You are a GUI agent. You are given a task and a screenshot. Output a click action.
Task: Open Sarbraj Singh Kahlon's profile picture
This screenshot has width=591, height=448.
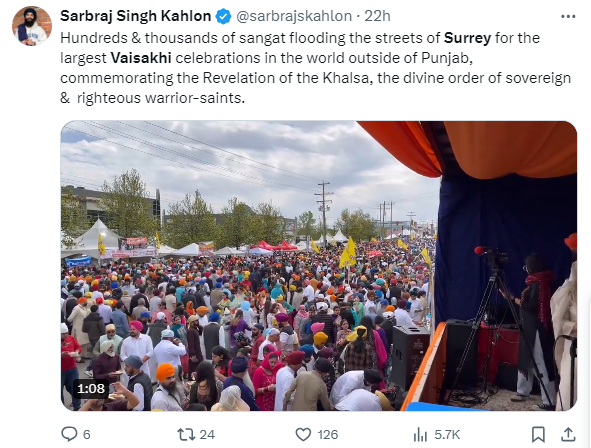point(32,26)
